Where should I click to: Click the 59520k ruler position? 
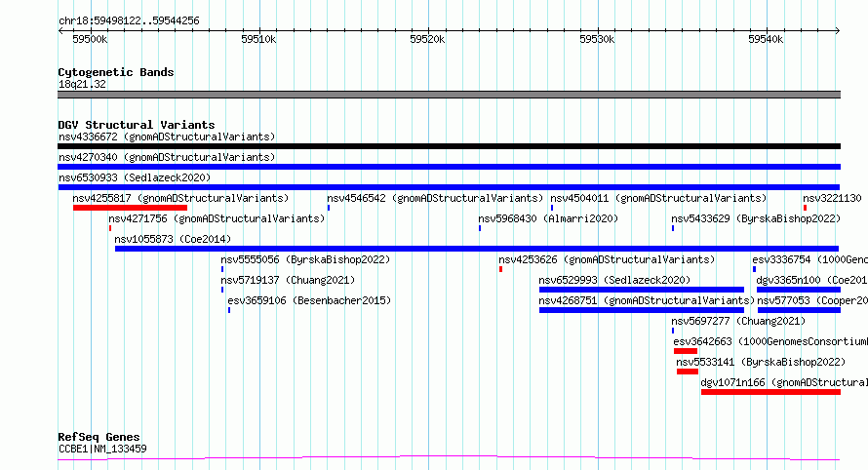tap(427, 39)
